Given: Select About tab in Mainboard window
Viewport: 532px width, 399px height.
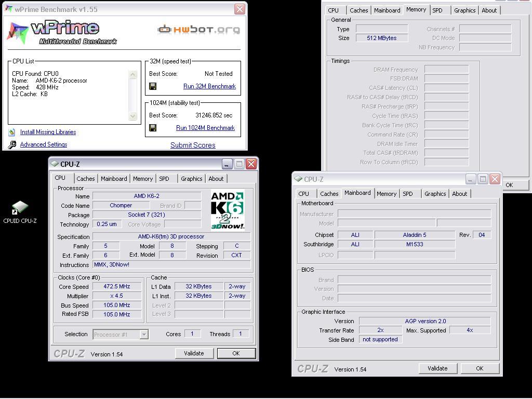Looking at the screenshot, I should tap(459, 194).
